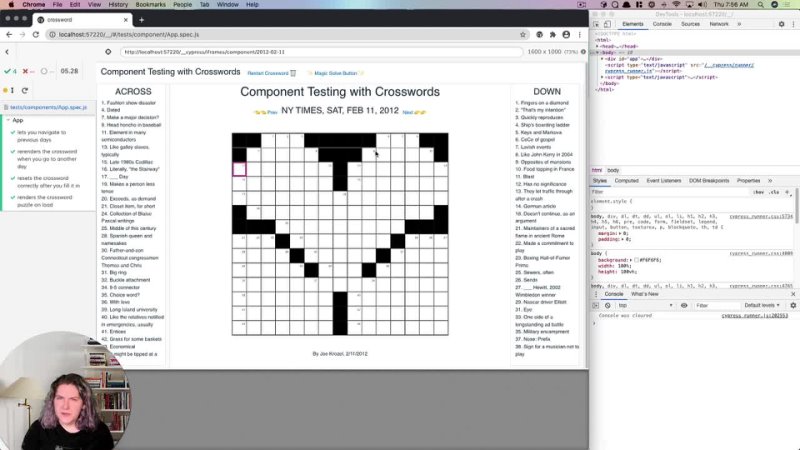Open DOM Breakpoints tab
Image resolution: width=800 pixels, height=450 pixels.
pos(709,181)
